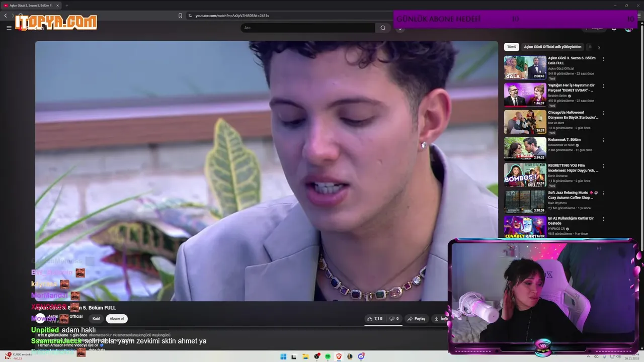The height and width of the screenshot is (362, 644).
Task: Click the Paylaş share button
Action: 417,318
